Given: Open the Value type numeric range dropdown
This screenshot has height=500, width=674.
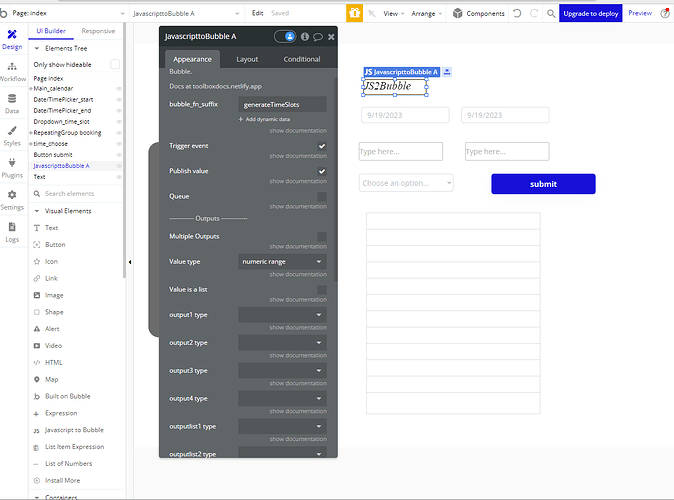Looking at the screenshot, I should tap(282, 261).
